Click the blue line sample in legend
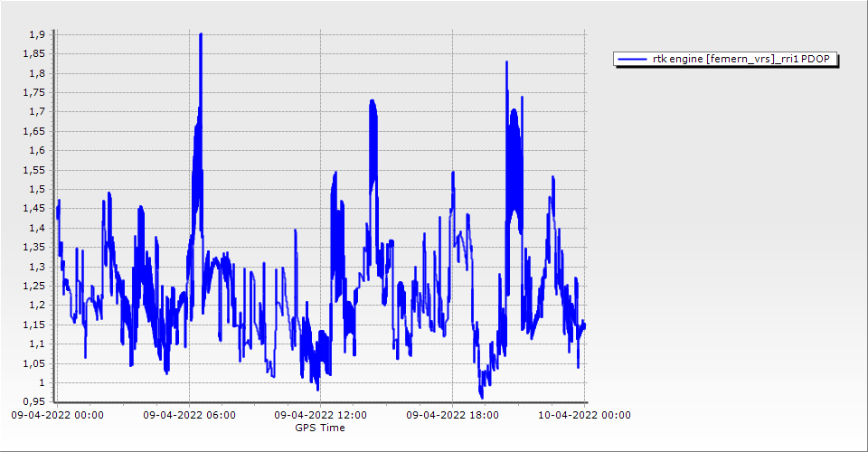This screenshot has width=868, height=452. coord(630,59)
